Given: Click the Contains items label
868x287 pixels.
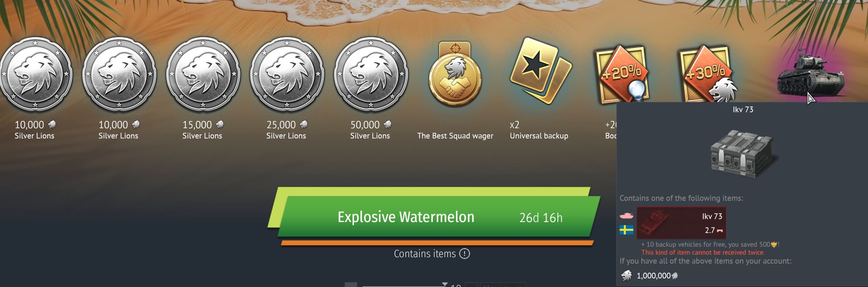Looking at the screenshot, I should click(425, 254).
